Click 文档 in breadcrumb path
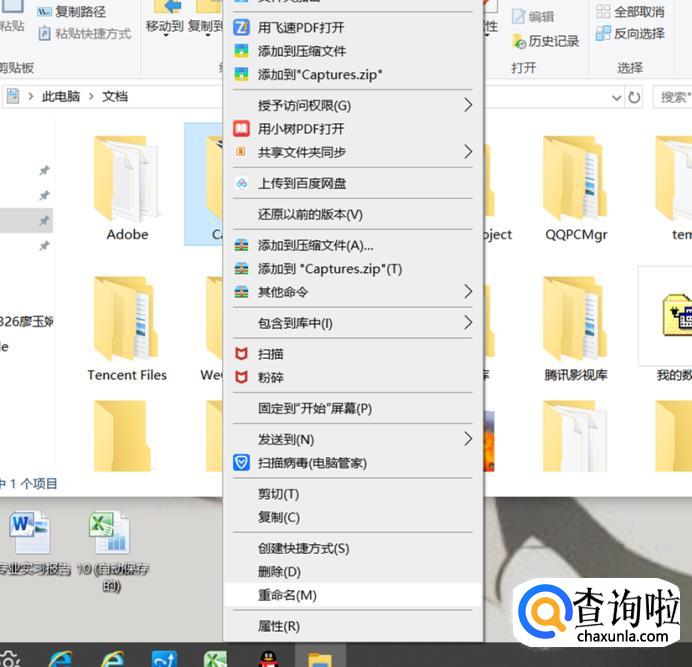Screen dimensions: 692x667 pos(115,96)
